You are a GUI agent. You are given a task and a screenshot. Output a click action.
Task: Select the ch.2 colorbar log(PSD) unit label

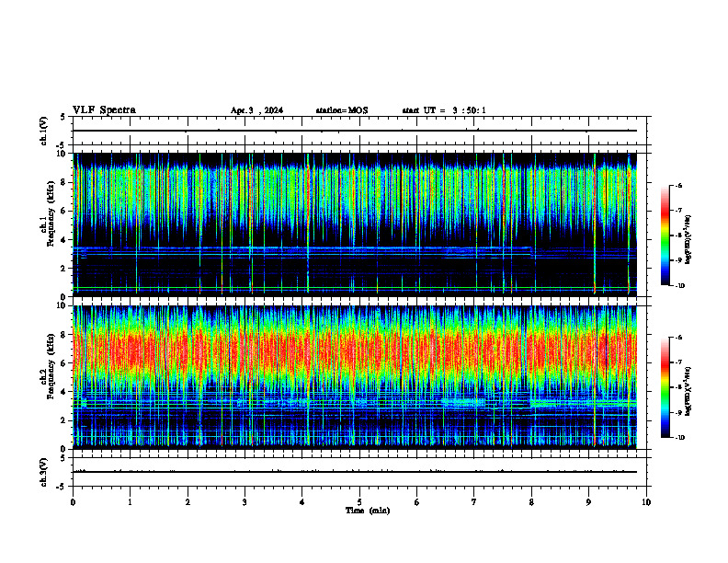point(688,391)
